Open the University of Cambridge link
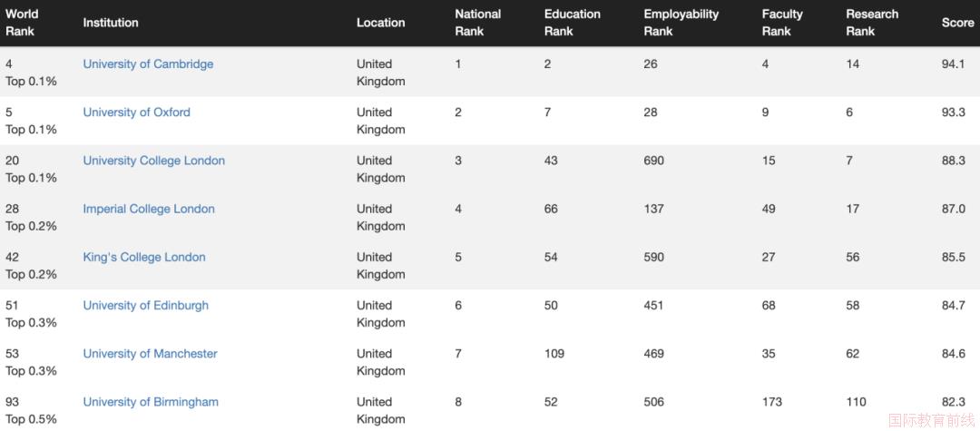This screenshot has width=980, height=431. 148,64
